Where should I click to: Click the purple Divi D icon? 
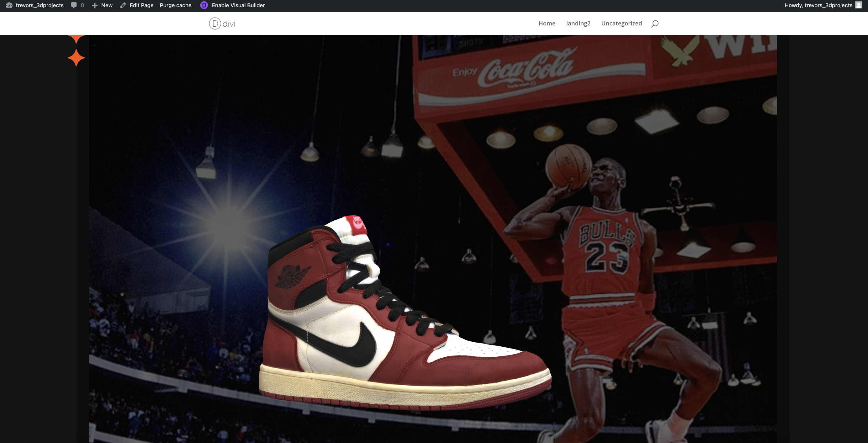tap(204, 5)
